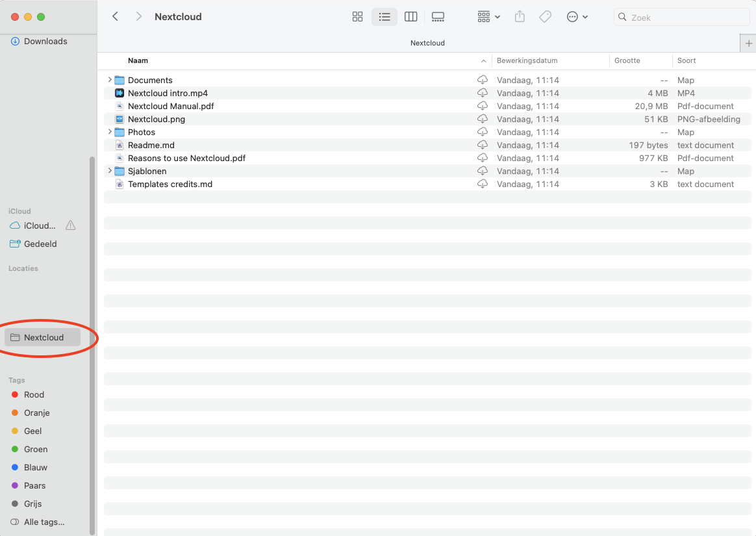Download Nextcloud intro.mp4 via cloud icon
This screenshot has width=756, height=536.
(483, 93)
